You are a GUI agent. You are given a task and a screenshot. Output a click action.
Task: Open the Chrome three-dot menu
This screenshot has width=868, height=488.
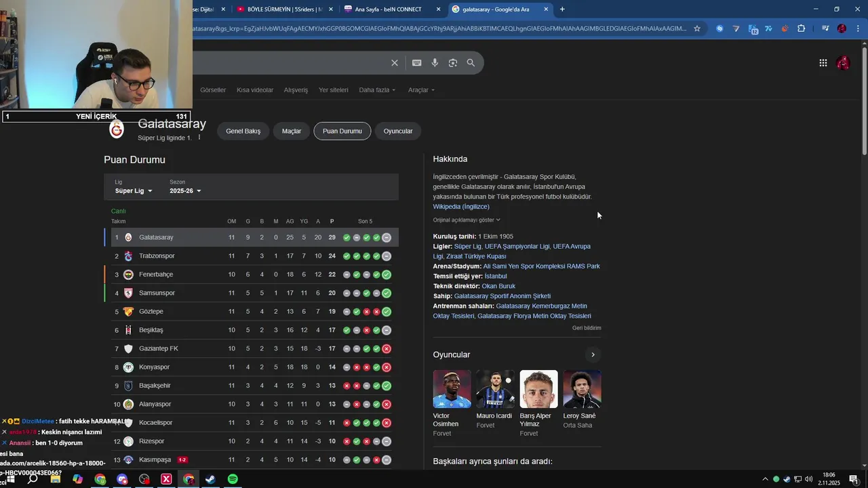click(x=859, y=28)
